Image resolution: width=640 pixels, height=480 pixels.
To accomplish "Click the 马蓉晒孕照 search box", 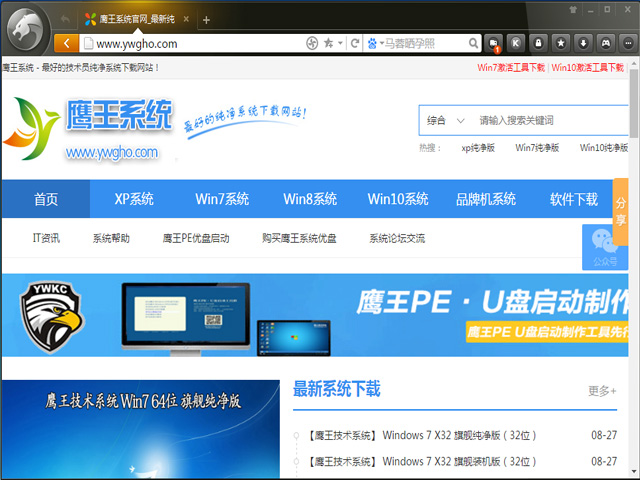I will click(424, 43).
